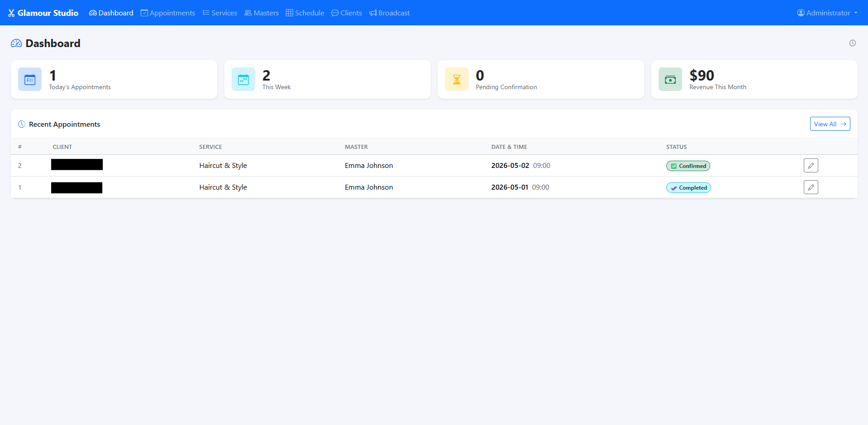Navigate to Masters

click(261, 13)
